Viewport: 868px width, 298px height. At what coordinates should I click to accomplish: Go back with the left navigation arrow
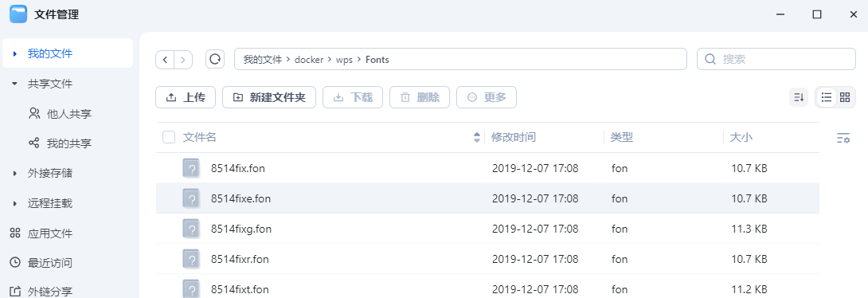(165, 59)
